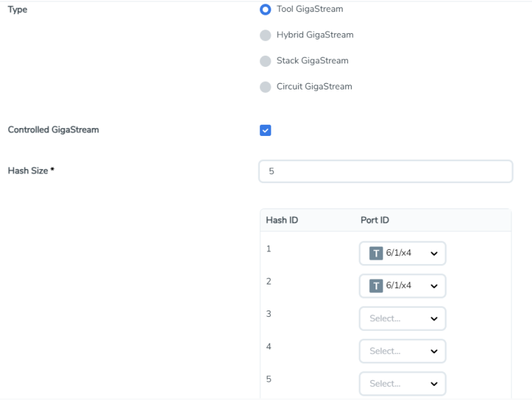Click the chevron arrow for Hash ID 1 port
532x400 pixels.
point(433,254)
